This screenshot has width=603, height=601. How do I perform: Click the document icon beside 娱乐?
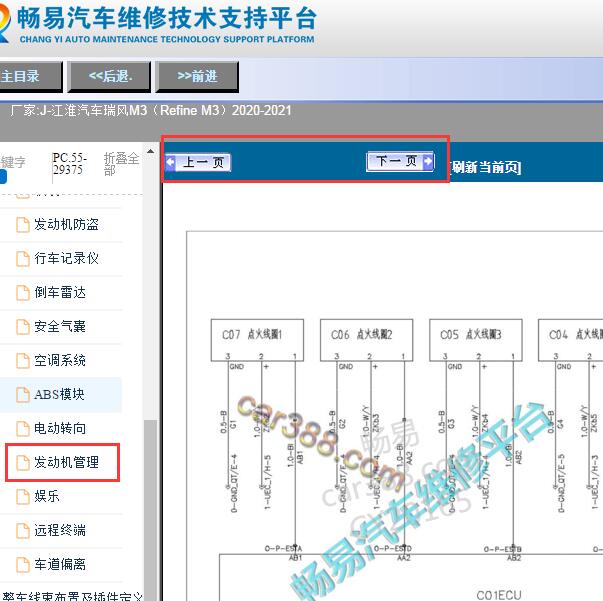tap(23, 497)
